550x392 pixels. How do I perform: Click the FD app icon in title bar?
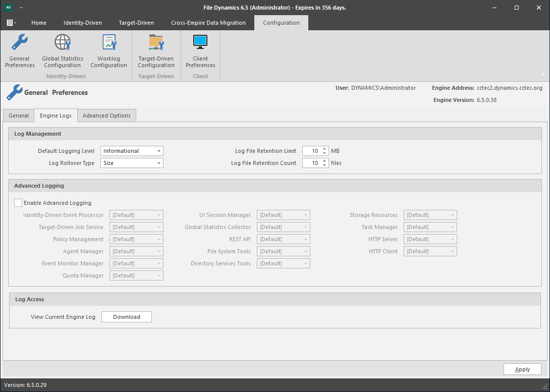[x=9, y=8]
